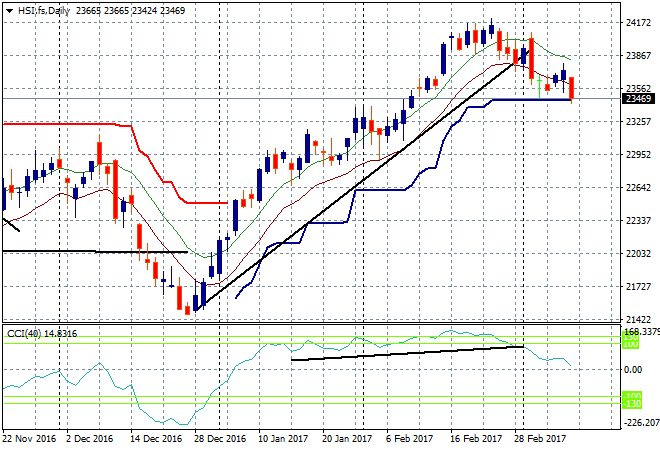This screenshot has width=660, height=450.
Task: Click the 20 Jan 2017 date label
Action: [347, 439]
